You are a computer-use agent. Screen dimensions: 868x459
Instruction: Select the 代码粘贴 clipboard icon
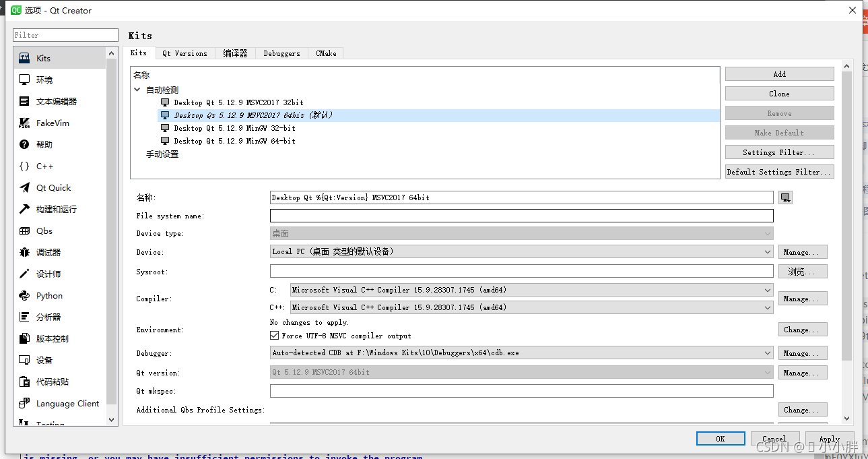click(x=24, y=381)
